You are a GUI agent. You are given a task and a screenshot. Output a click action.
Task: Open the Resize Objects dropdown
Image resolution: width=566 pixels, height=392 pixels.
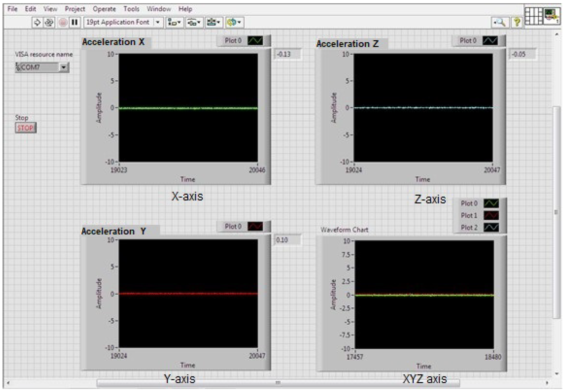(x=213, y=23)
